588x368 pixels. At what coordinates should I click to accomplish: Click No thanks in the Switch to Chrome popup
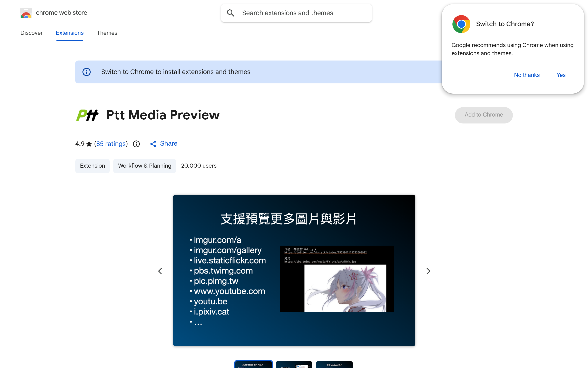(527, 75)
